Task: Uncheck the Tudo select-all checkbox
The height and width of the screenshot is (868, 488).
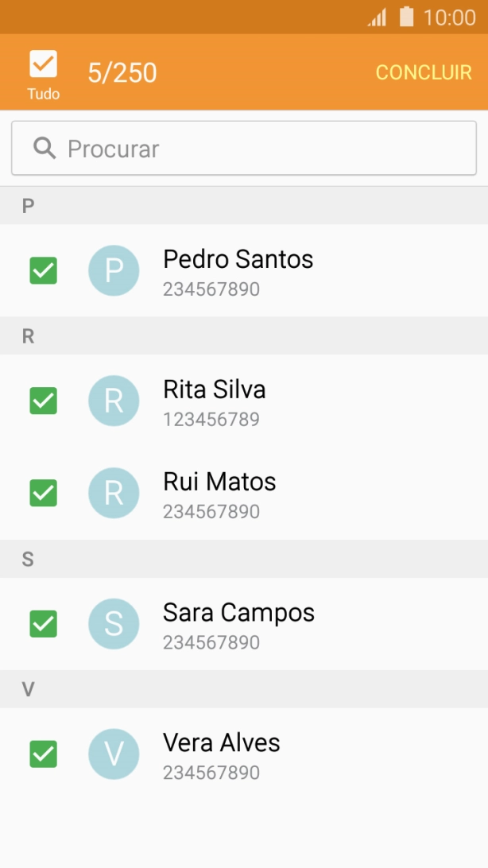Action: 43,65
